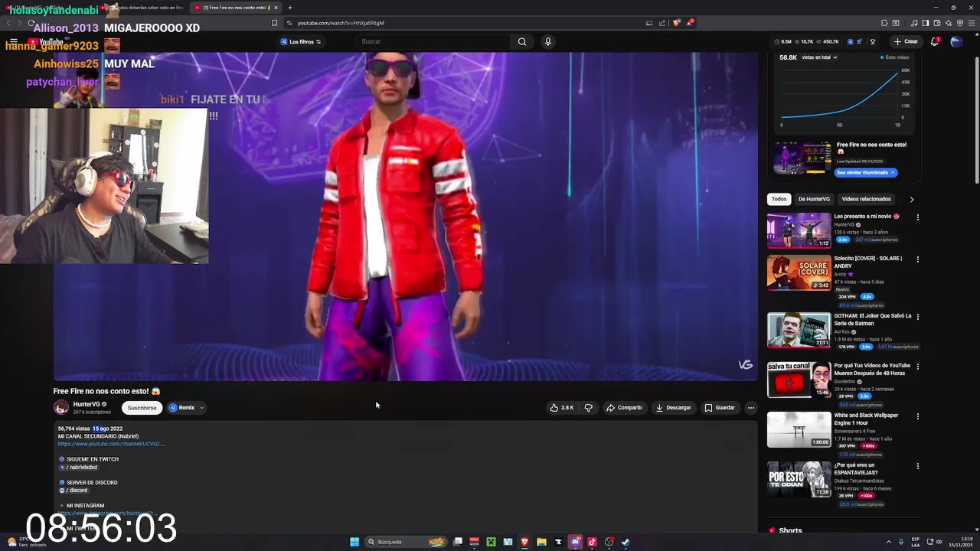Click the Brave Rewards triangle icon
The image size is (980, 551).
click(x=690, y=23)
